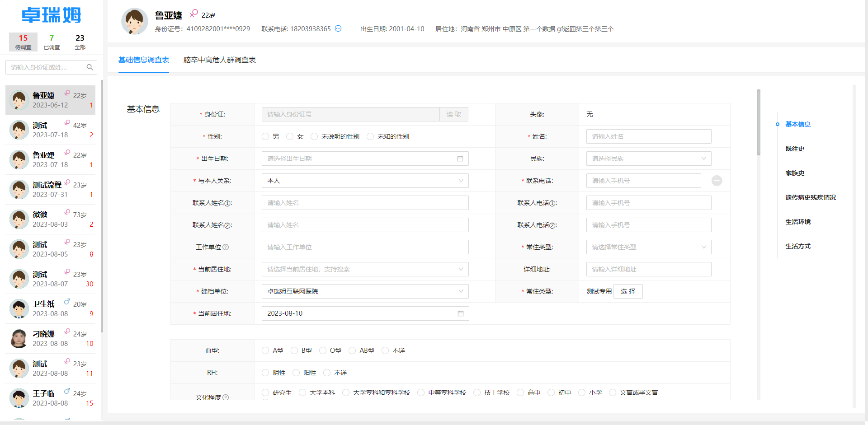Choose blood type A型
868x425 pixels.
point(265,350)
